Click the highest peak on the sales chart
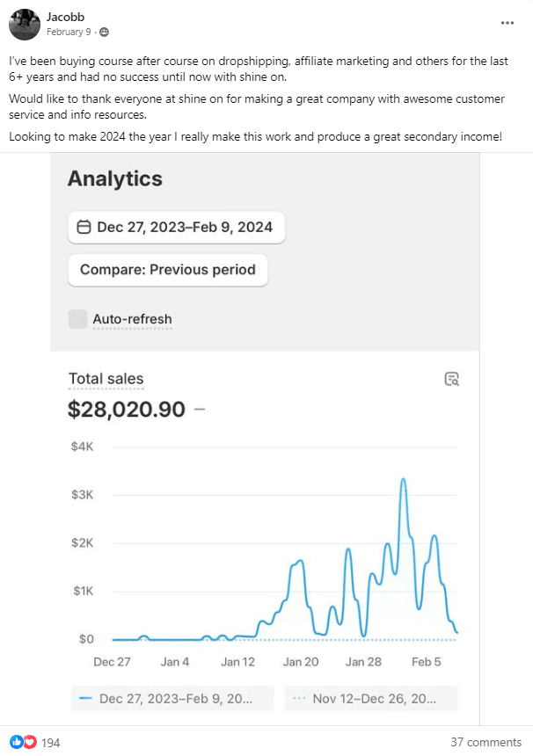The image size is (533, 756). click(x=403, y=480)
